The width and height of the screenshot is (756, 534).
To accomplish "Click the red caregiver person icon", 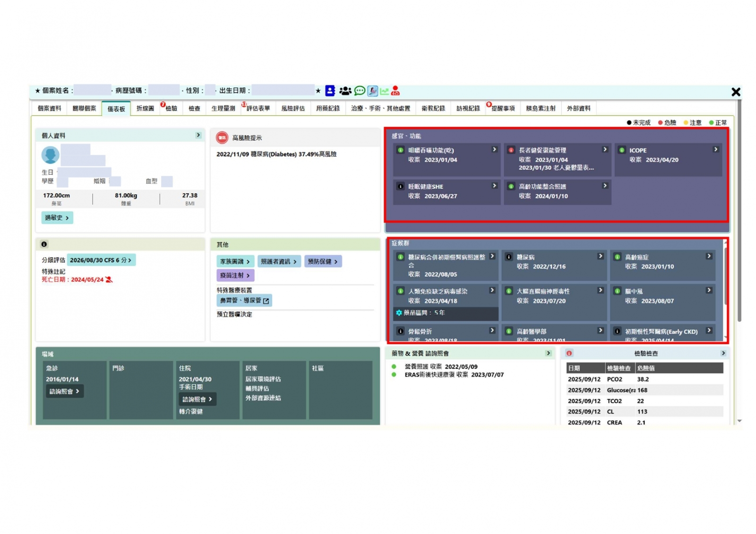I will pyautogui.click(x=396, y=91).
